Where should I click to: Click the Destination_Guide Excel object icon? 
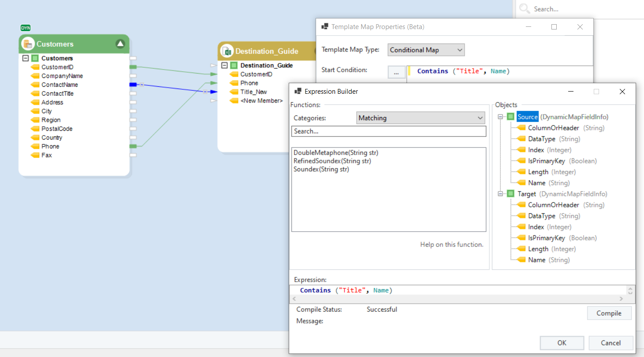pyautogui.click(x=227, y=52)
